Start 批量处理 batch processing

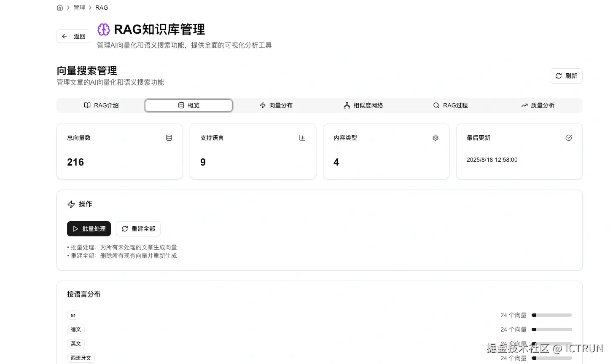89,229
